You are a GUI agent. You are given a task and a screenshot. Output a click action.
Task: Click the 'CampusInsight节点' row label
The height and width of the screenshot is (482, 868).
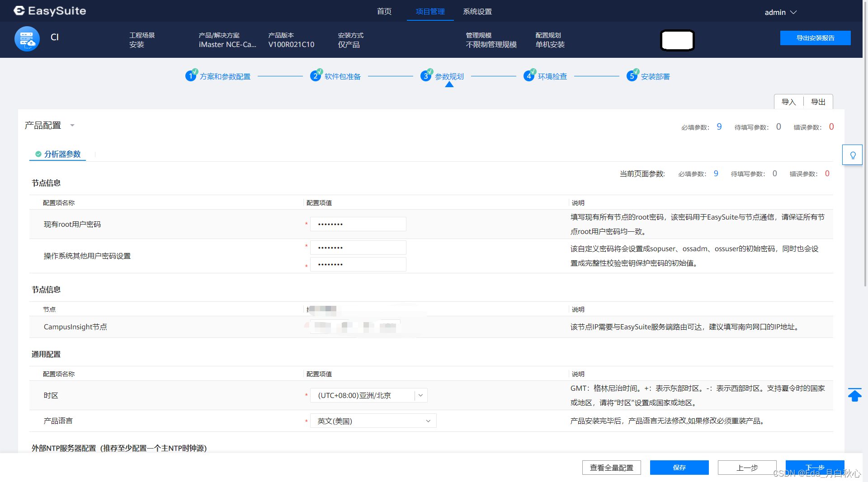click(x=75, y=327)
